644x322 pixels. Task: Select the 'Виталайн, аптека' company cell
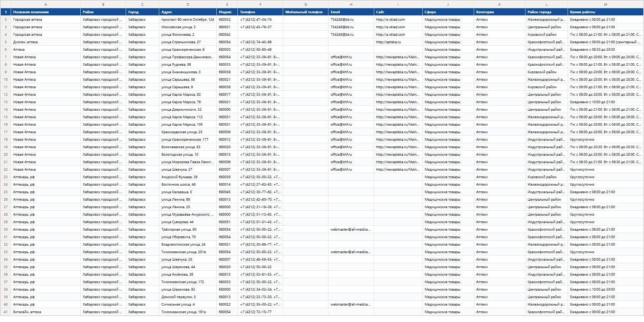tap(46, 312)
